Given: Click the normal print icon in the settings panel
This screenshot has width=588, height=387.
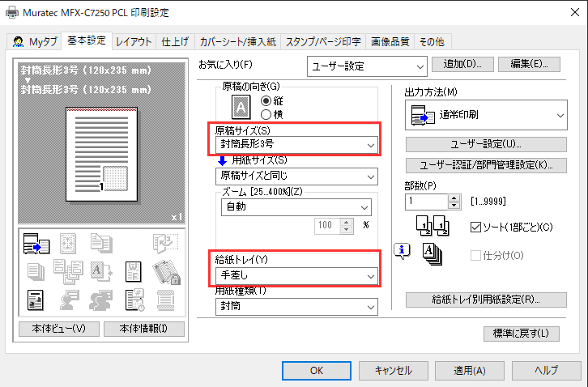Looking at the screenshot, I should 36,244.
